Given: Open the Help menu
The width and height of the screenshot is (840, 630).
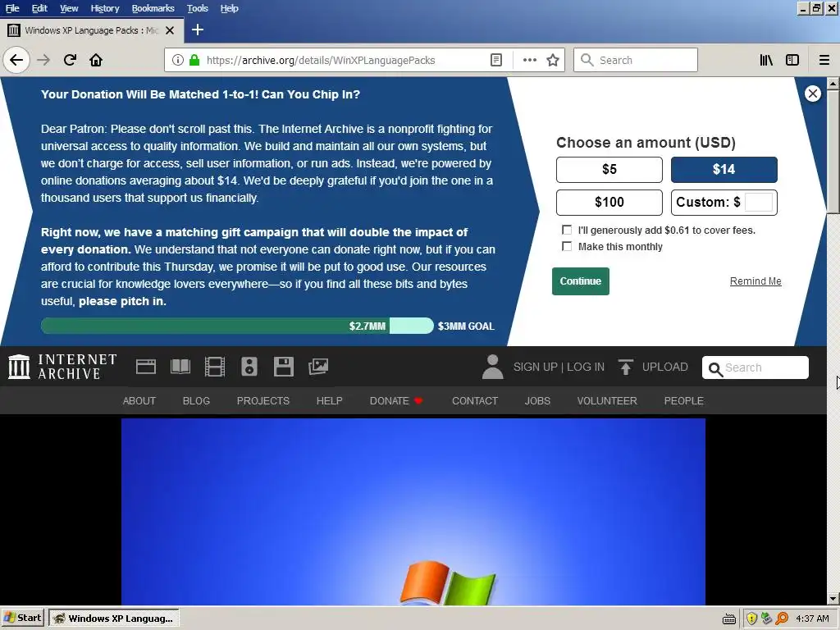Looking at the screenshot, I should (230, 8).
